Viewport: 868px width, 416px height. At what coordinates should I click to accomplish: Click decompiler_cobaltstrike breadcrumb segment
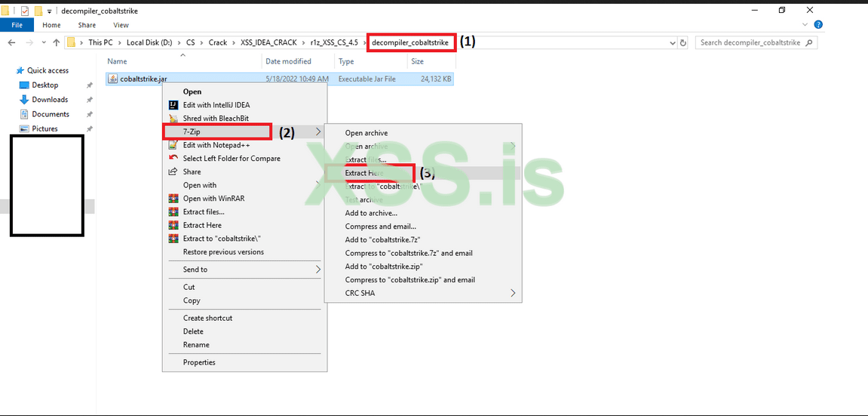coord(410,42)
